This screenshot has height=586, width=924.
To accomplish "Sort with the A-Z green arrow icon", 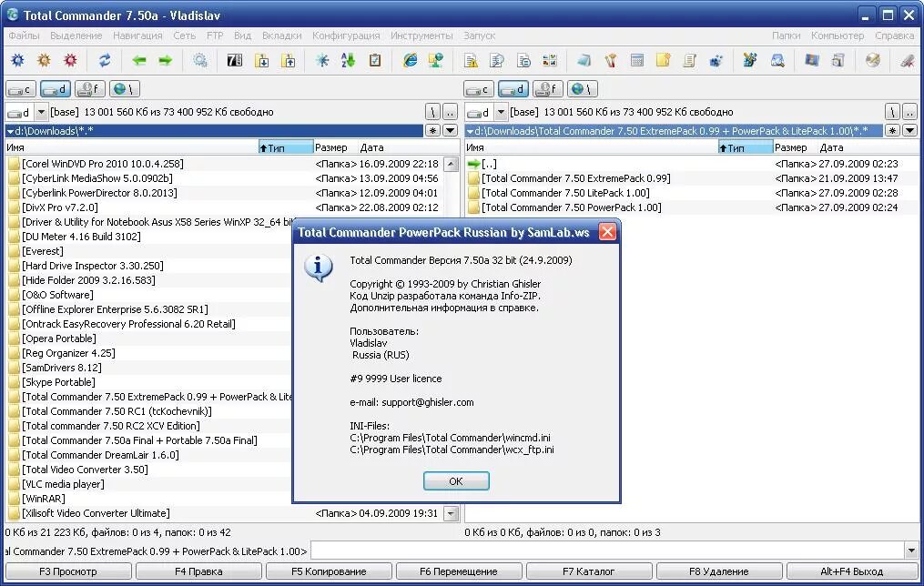I will pos(349,60).
